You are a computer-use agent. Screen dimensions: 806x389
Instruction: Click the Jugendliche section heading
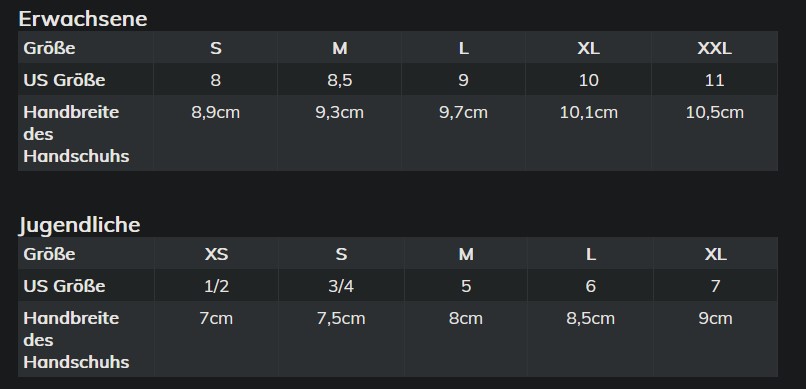[x=79, y=225]
